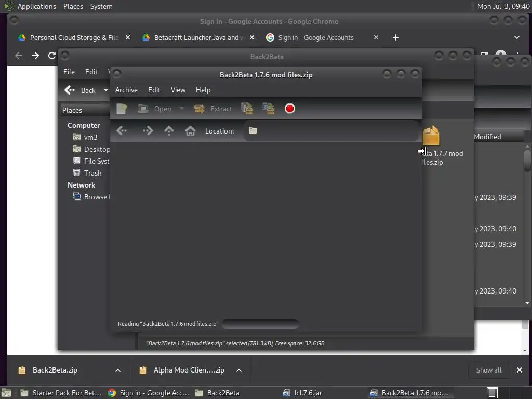Screen dimensions: 532x399
Task: Switch to the b1.7.6.jar taskbar window
Action: tap(302, 393)
